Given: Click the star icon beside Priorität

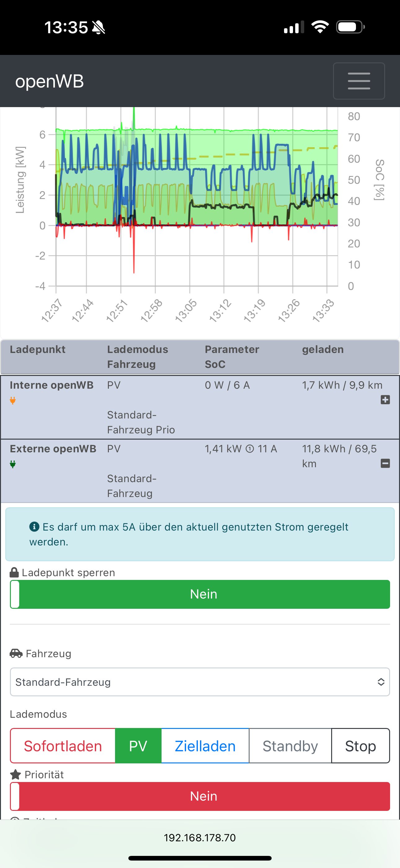Looking at the screenshot, I should point(16,774).
